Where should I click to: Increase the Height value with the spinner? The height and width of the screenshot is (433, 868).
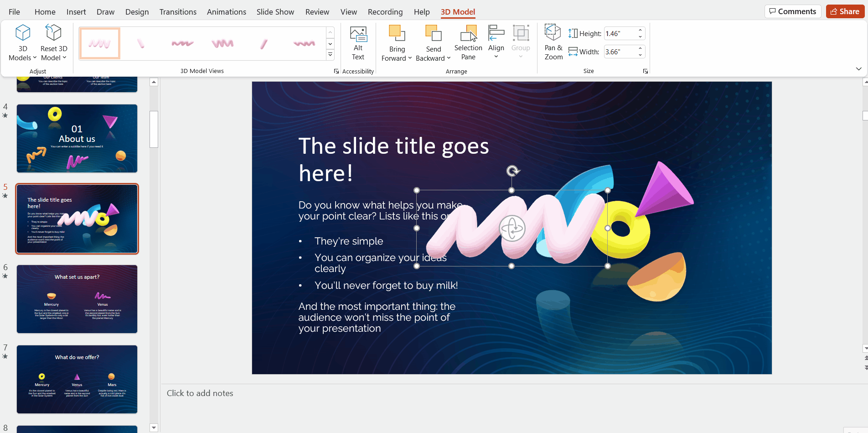pyautogui.click(x=640, y=31)
